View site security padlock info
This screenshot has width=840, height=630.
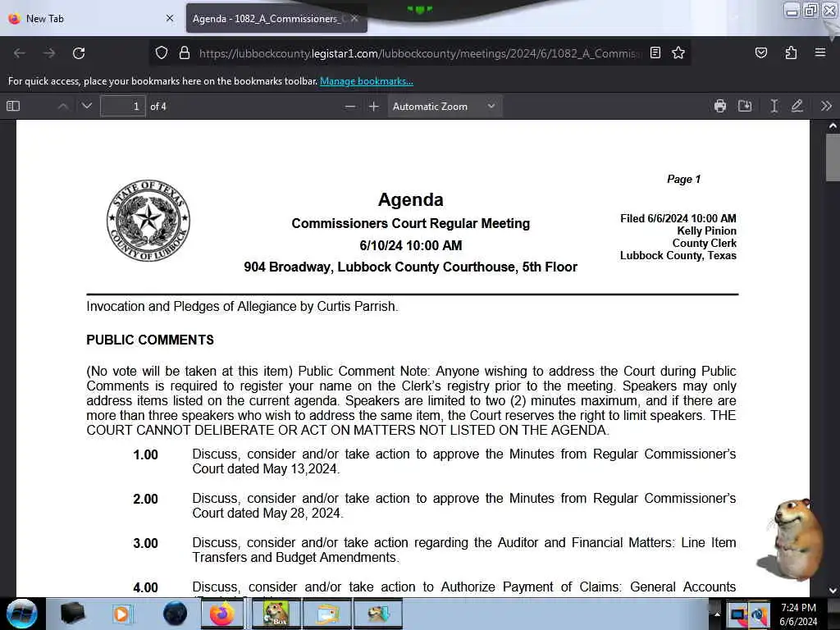click(x=185, y=53)
